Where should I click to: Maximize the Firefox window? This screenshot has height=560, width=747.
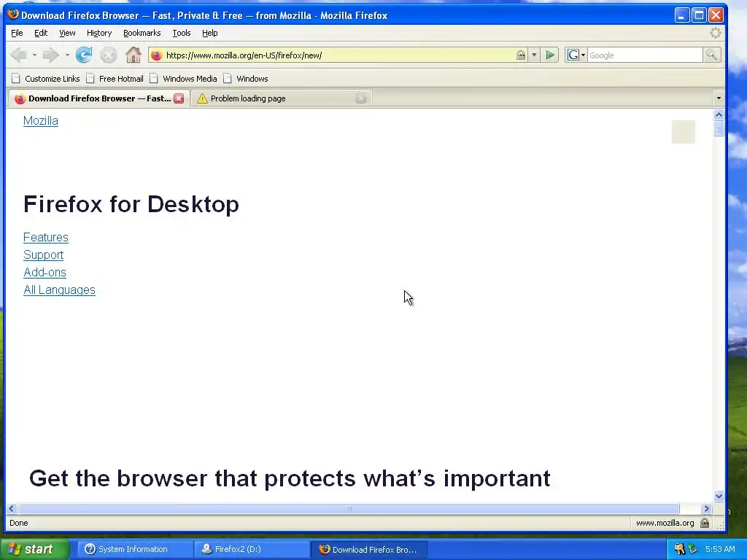(699, 15)
